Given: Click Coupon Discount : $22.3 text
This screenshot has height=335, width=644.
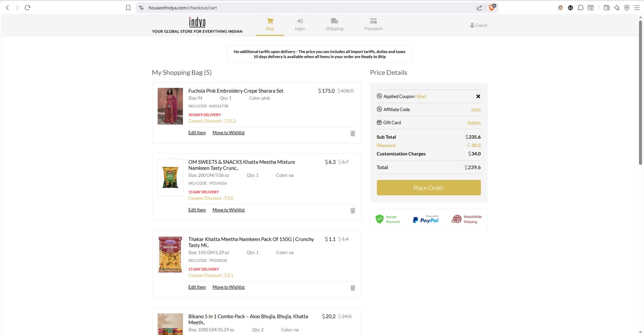Looking at the screenshot, I should tap(212, 121).
